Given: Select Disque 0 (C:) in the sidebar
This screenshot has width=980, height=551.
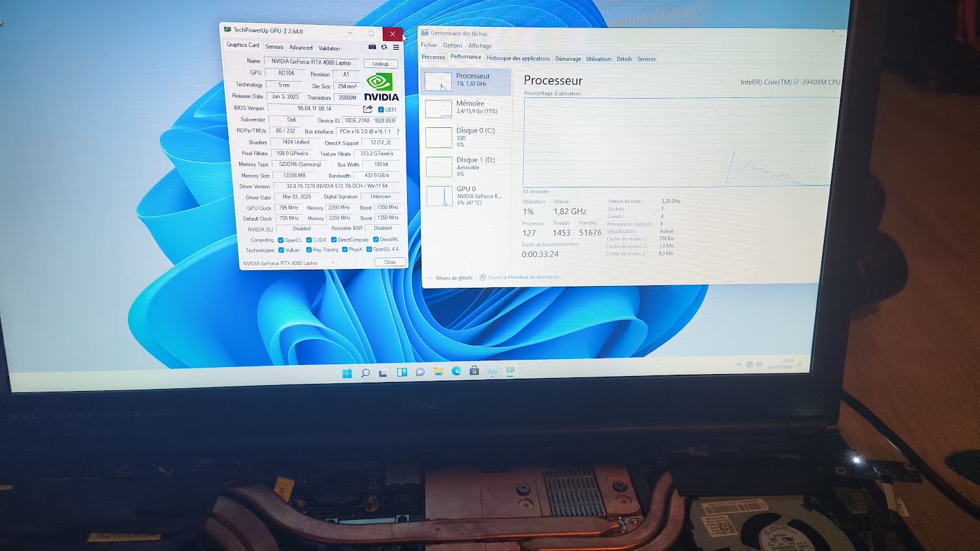Looking at the screenshot, I should [466, 136].
